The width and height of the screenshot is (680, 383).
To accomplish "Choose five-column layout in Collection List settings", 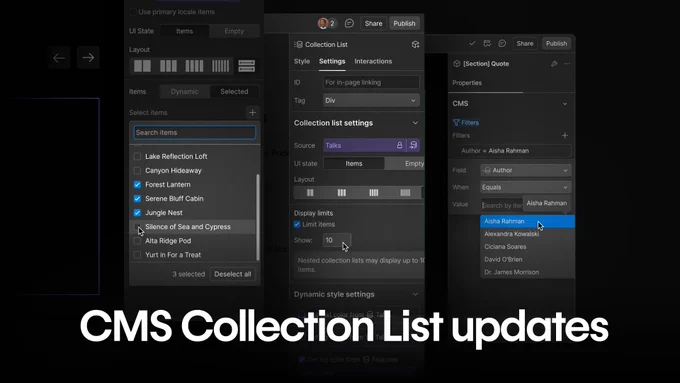I will 405,193.
